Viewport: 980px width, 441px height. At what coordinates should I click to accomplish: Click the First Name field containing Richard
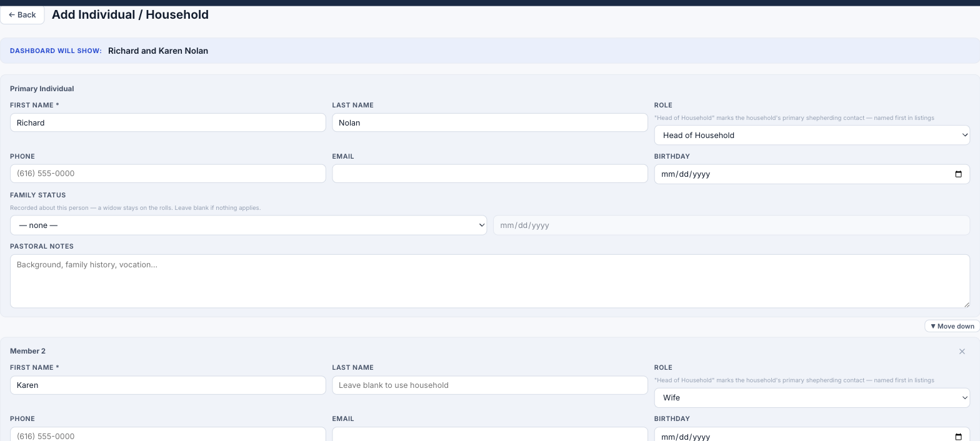(168, 122)
